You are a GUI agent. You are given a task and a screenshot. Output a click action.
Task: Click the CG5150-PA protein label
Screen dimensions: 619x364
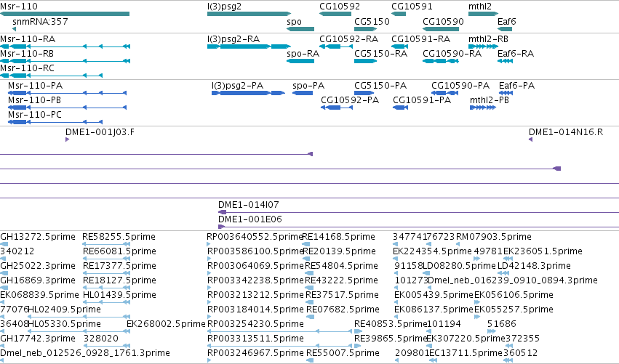tap(380, 86)
